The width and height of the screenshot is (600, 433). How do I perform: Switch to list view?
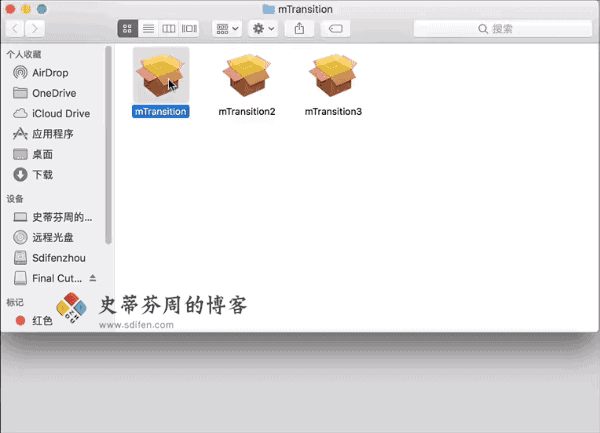click(148, 29)
